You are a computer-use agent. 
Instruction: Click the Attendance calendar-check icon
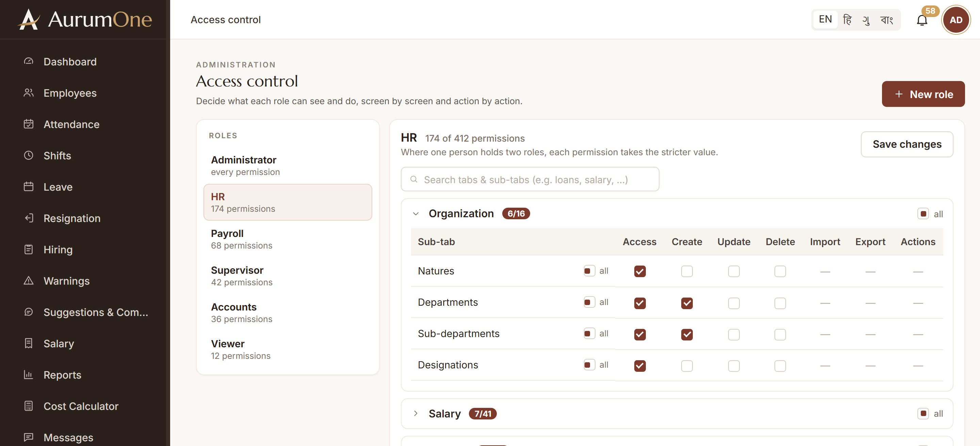(x=29, y=124)
